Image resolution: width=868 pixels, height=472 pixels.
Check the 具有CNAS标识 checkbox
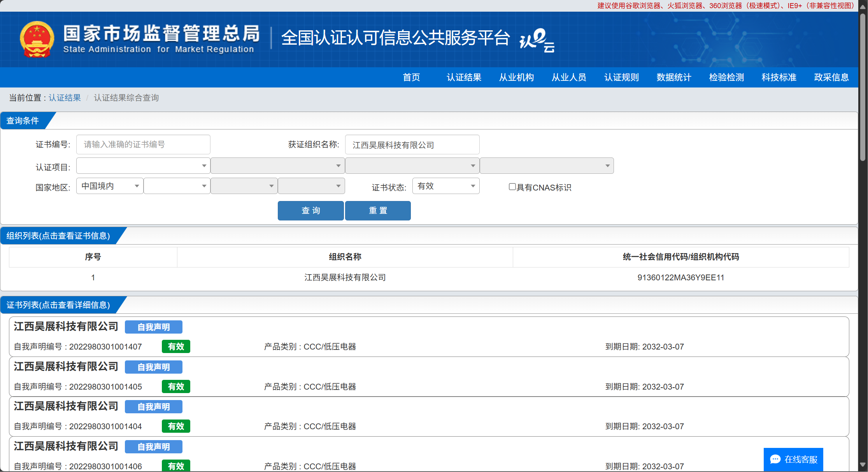pyautogui.click(x=512, y=187)
